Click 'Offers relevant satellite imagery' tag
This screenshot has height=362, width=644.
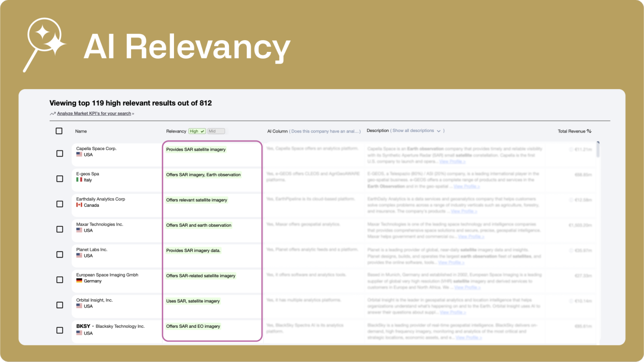[196, 200]
